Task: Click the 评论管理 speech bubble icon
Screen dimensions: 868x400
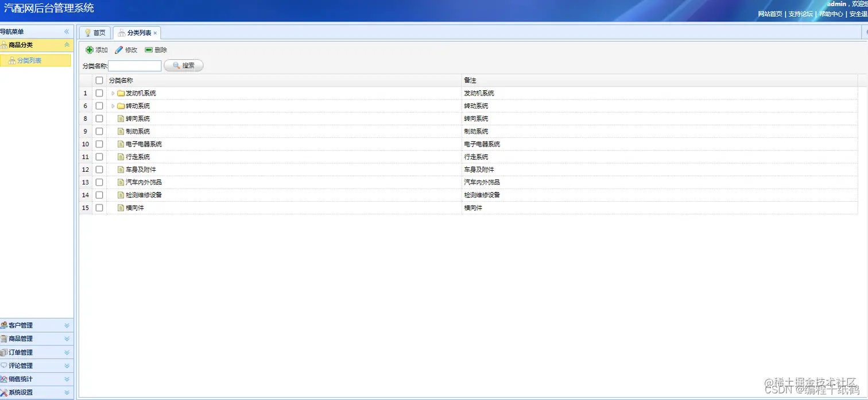Action: coord(4,366)
